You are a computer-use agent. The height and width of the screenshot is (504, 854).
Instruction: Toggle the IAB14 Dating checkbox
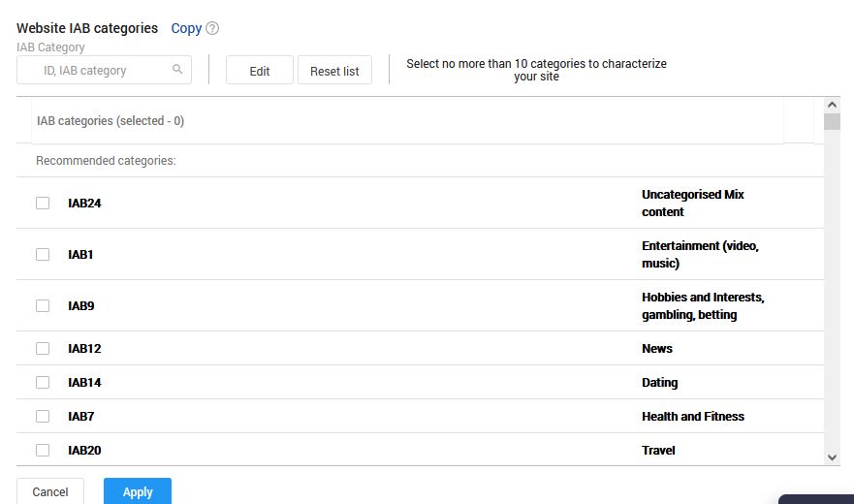(x=43, y=383)
